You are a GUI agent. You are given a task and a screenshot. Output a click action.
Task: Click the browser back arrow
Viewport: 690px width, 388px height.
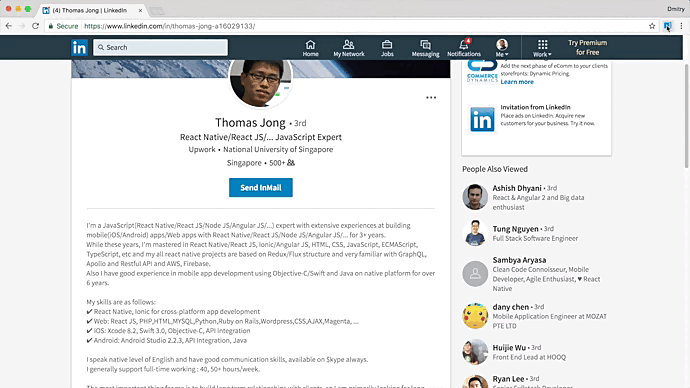(9, 26)
